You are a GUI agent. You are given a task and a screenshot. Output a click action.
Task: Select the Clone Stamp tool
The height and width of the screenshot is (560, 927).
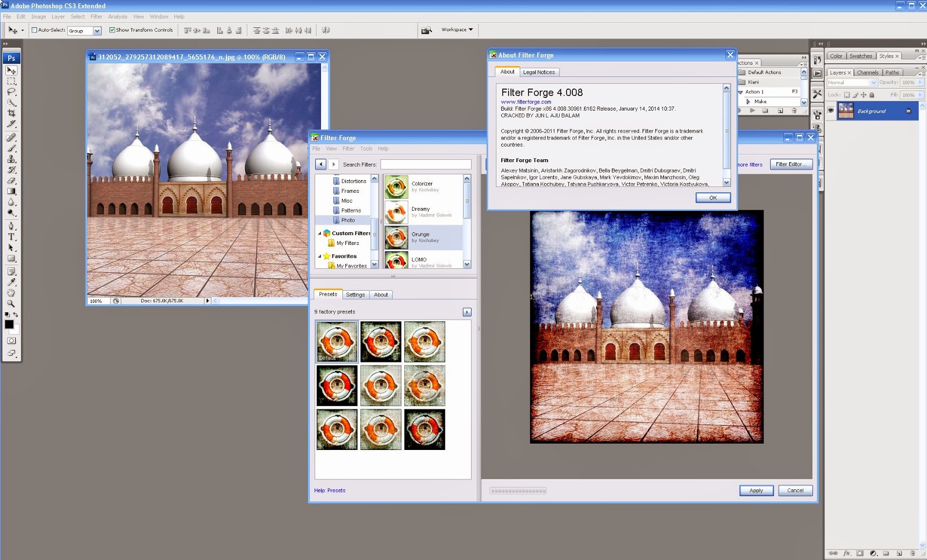(x=11, y=159)
